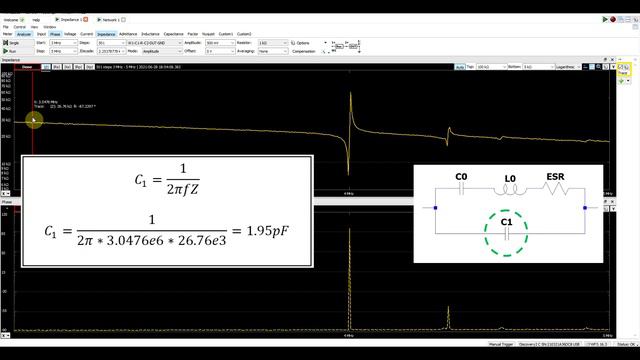Open the circuit configuration W1-C1-R-C2 dropdown

click(154, 43)
